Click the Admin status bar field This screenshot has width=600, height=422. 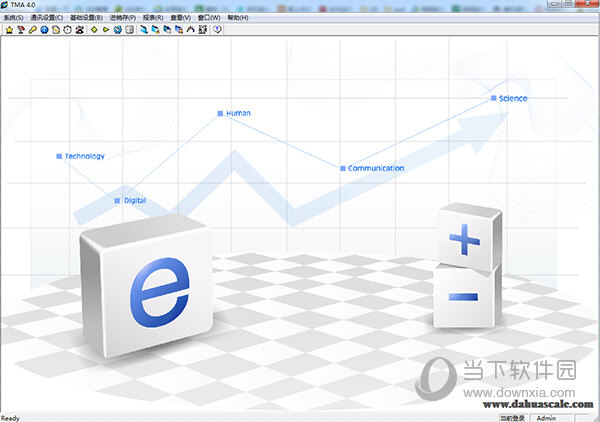(551, 418)
